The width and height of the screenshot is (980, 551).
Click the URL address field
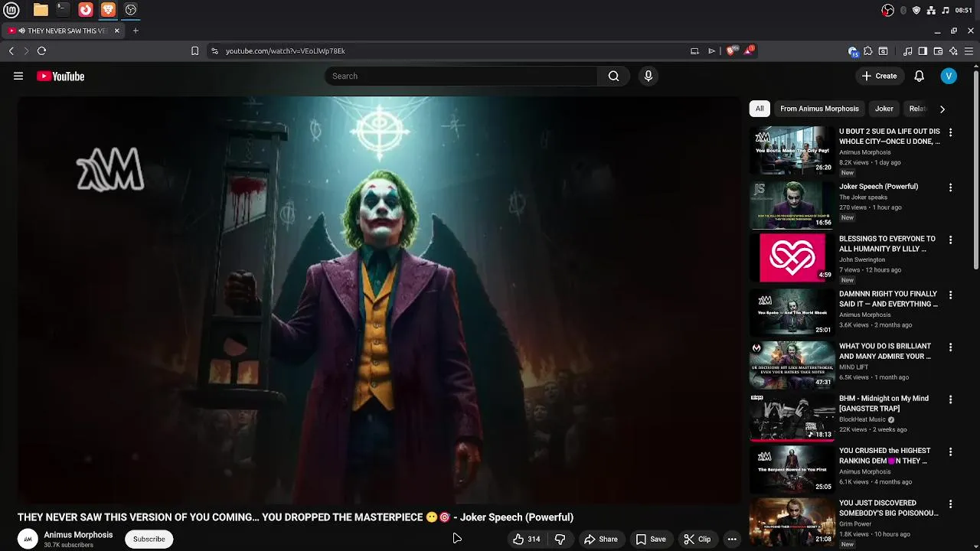(452, 51)
